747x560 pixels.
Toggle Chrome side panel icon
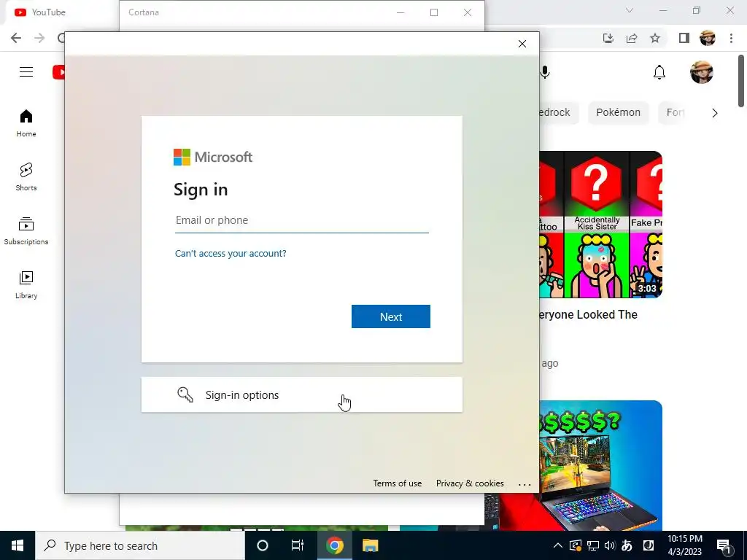(684, 38)
